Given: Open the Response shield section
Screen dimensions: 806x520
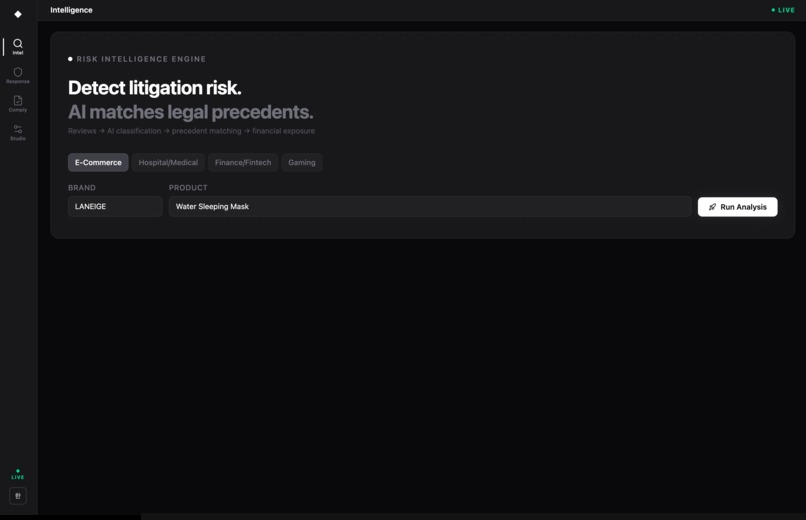Looking at the screenshot, I should coord(18,75).
